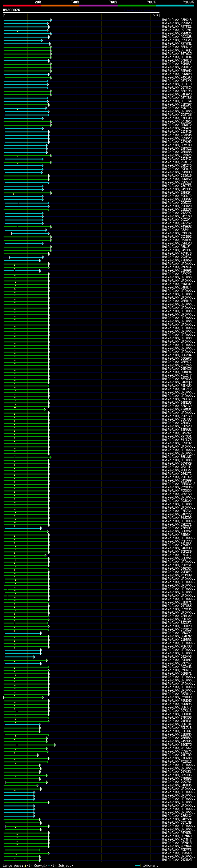Select hit UniRef100_A7BG69

coord(177,260)
